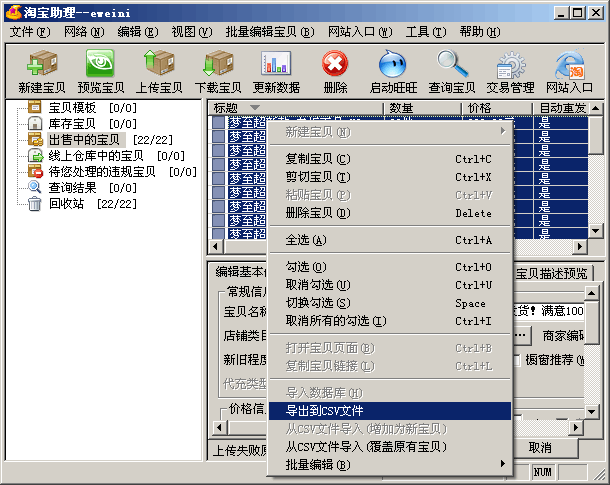This screenshot has width=610, height=485.
Task: Check the second item row checkbox
Action: pos(219,137)
